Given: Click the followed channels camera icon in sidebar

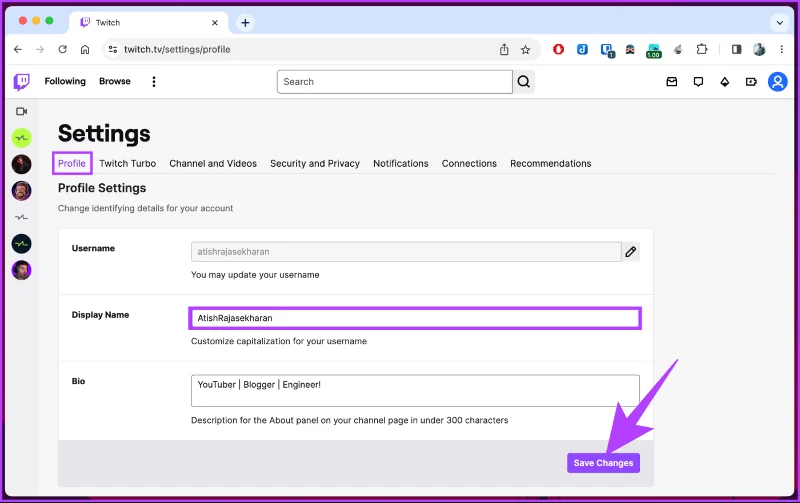Looking at the screenshot, I should [x=21, y=111].
